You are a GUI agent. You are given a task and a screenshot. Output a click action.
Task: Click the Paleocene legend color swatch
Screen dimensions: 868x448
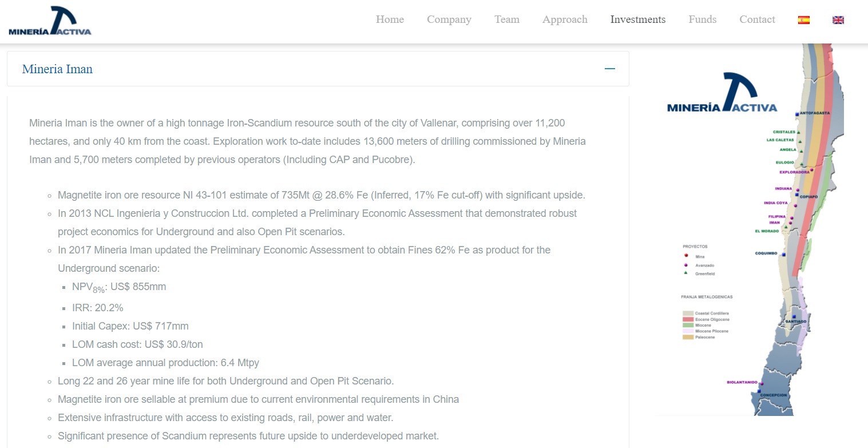click(688, 337)
